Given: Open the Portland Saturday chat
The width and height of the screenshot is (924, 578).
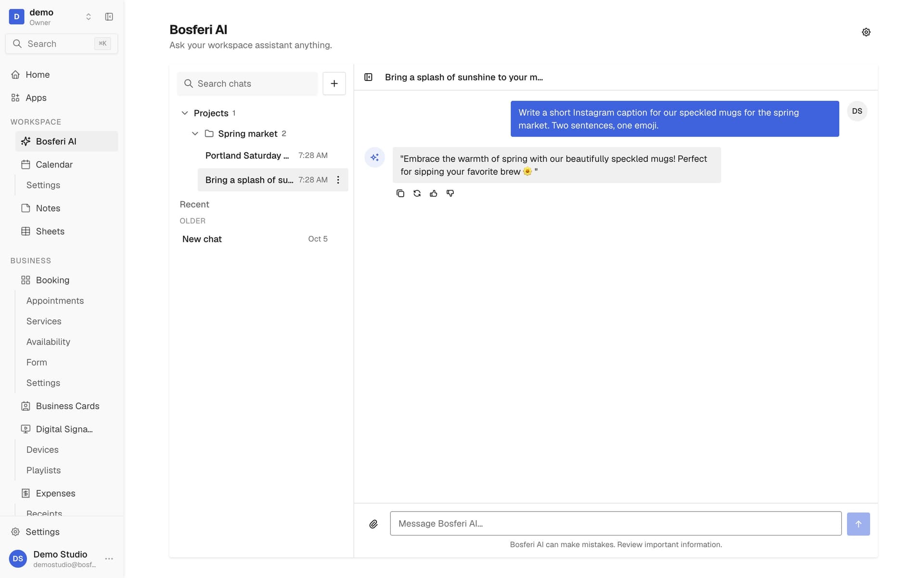Looking at the screenshot, I should tap(272, 156).
